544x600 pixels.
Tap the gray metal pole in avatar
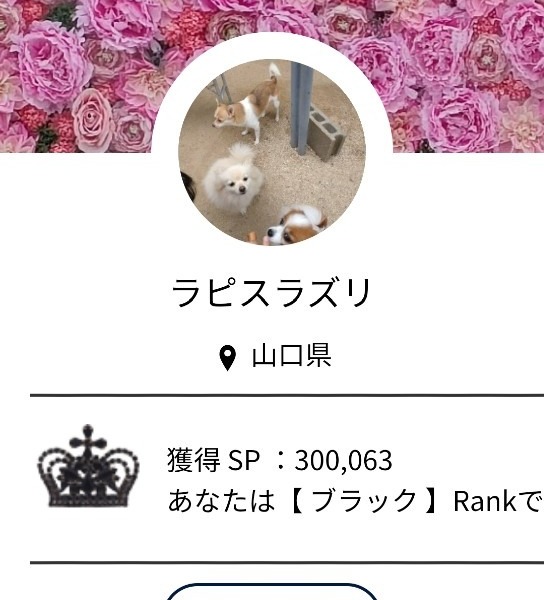tap(301, 107)
